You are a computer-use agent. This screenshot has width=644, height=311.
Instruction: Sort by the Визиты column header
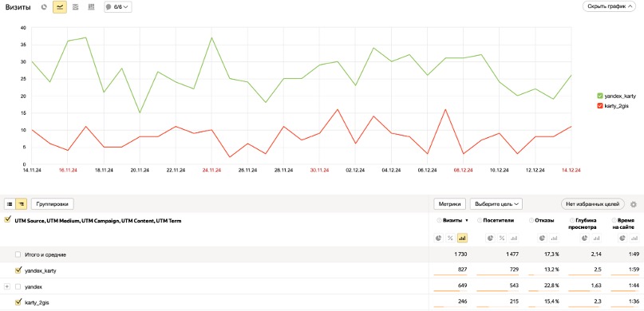tap(452, 221)
